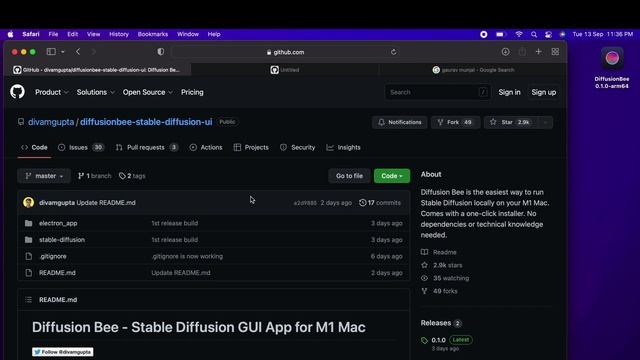Screen dimensions: 640x360
Task: Go back with Safari's back arrow
Action: click(x=78, y=52)
